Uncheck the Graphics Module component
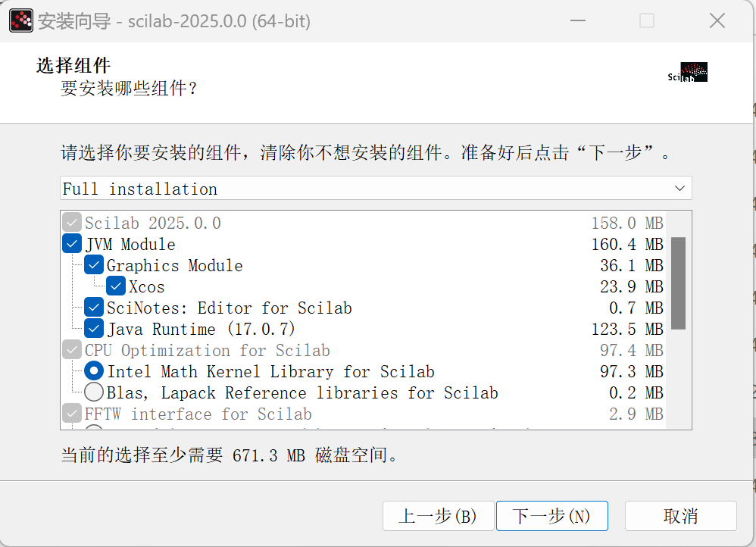Viewport: 756px width, 547px height. coord(93,264)
